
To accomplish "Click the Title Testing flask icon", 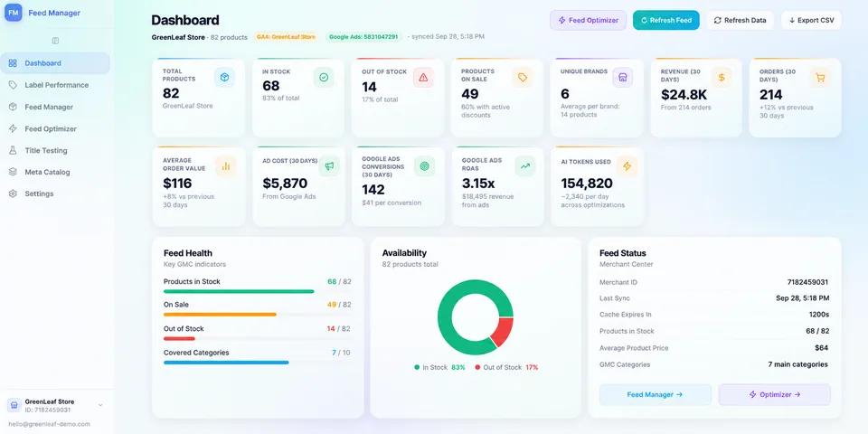I will point(13,150).
